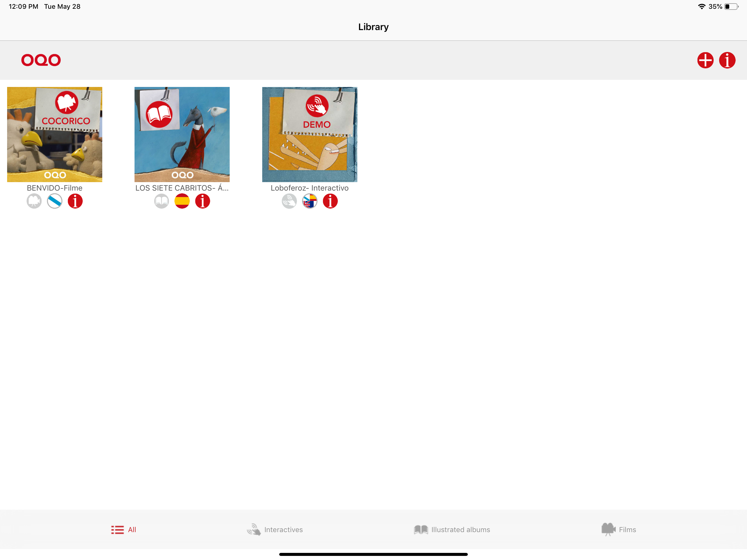Viewport: 747px width, 560px height.
Task: Tap the Library title
Action: coord(373,27)
